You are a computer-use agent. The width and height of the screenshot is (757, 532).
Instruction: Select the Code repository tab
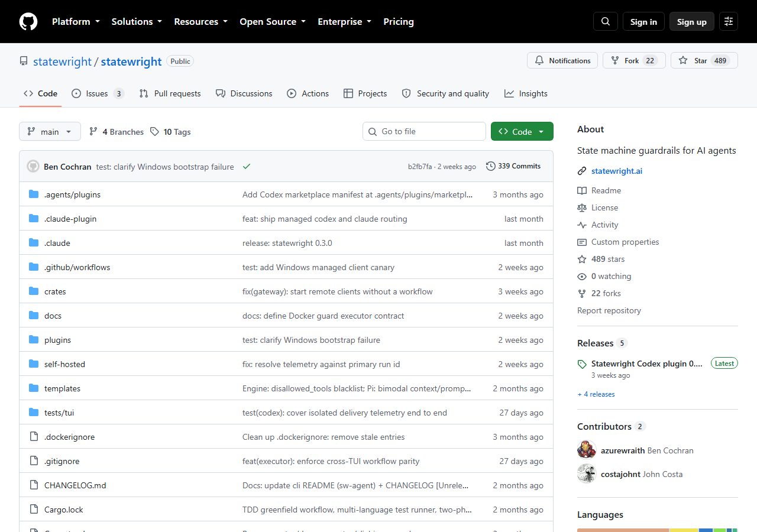[x=40, y=93]
